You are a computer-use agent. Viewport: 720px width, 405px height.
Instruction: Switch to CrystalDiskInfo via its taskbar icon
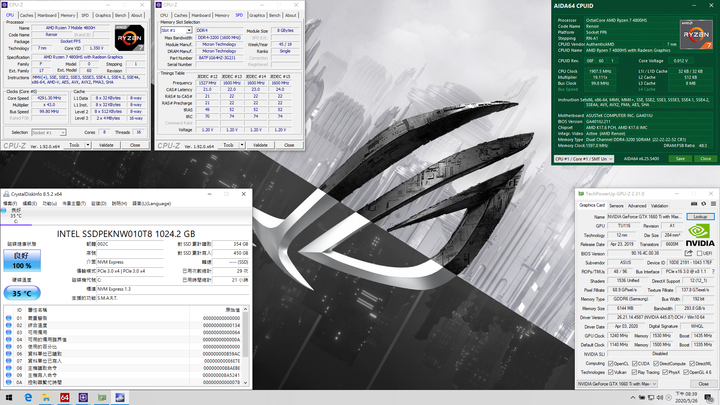pyautogui.click(x=120, y=398)
